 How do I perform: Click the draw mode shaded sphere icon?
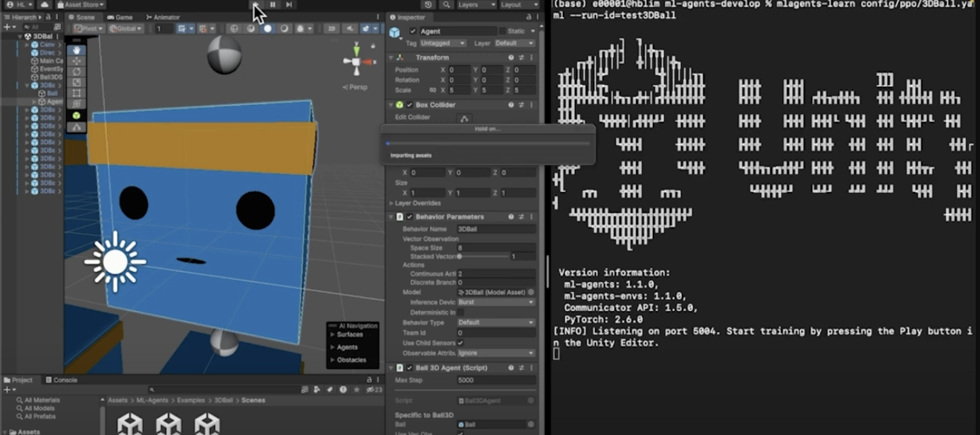pos(268,29)
